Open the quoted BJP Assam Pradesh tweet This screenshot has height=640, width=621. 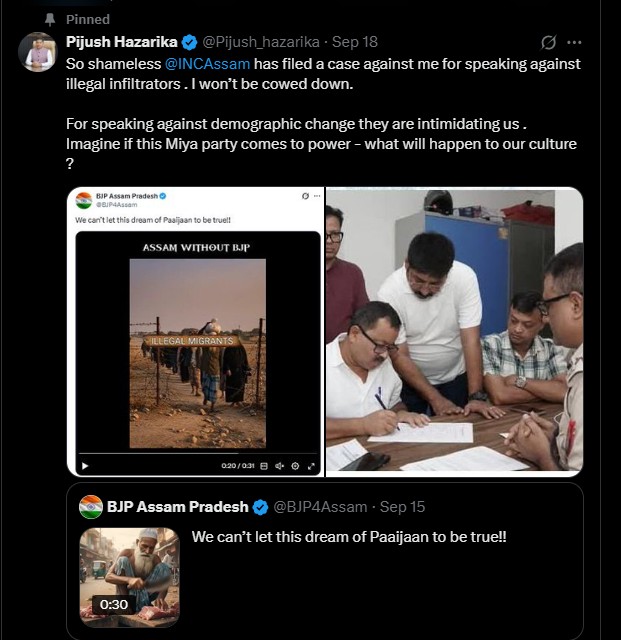[400, 580]
